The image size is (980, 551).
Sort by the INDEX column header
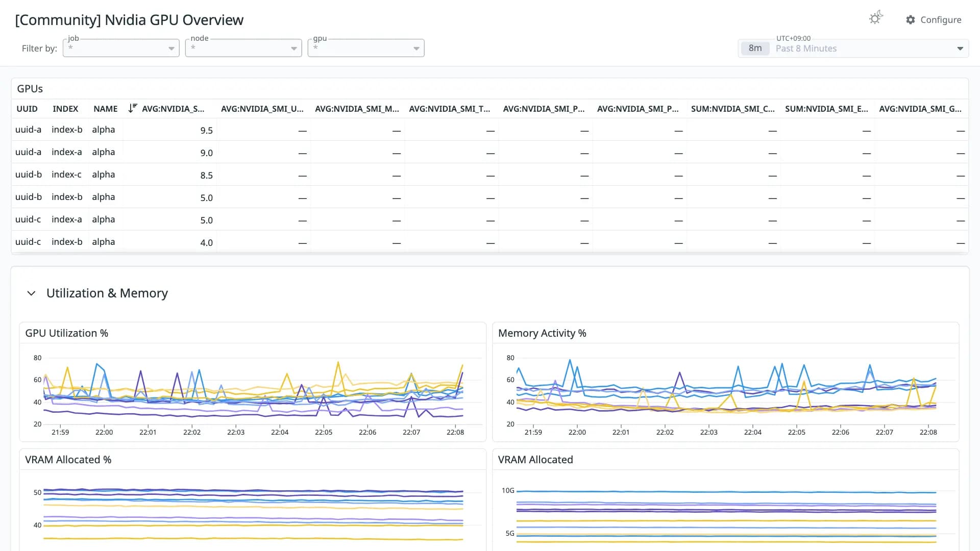65,109
